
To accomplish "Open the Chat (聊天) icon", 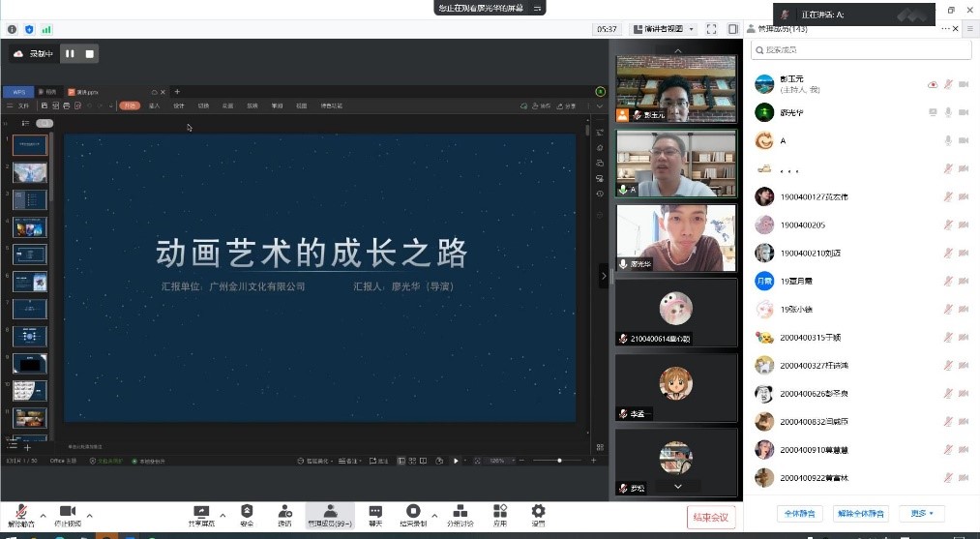I will point(374,514).
